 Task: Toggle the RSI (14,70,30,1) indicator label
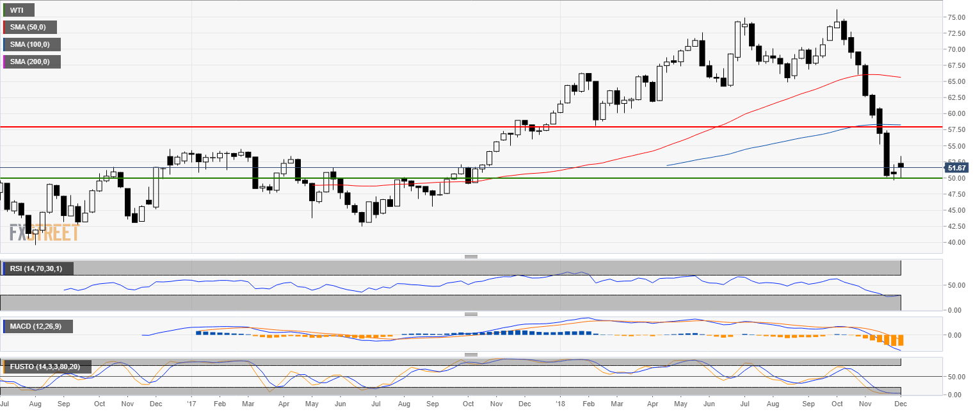point(37,268)
